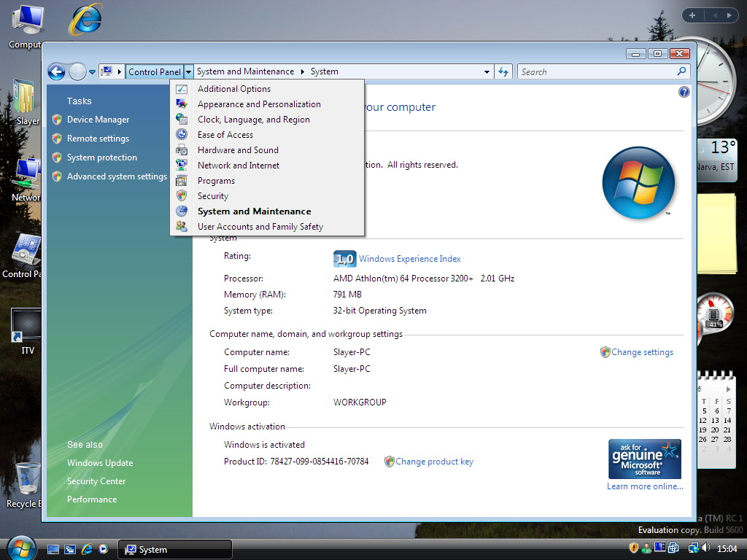The height and width of the screenshot is (560, 747).
Task: Select the Recycle Bin desktop icon
Action: tap(25, 485)
